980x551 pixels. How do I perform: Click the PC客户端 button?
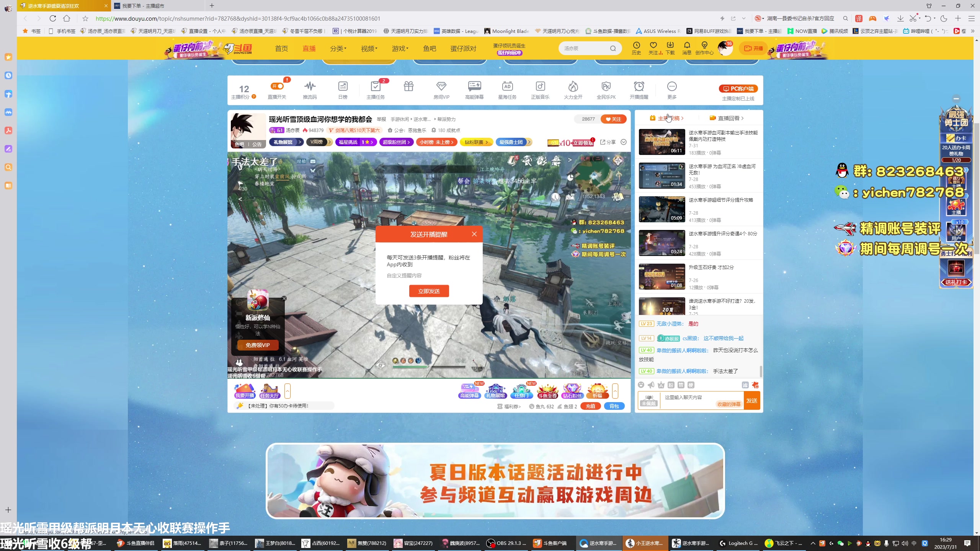pyautogui.click(x=738, y=89)
